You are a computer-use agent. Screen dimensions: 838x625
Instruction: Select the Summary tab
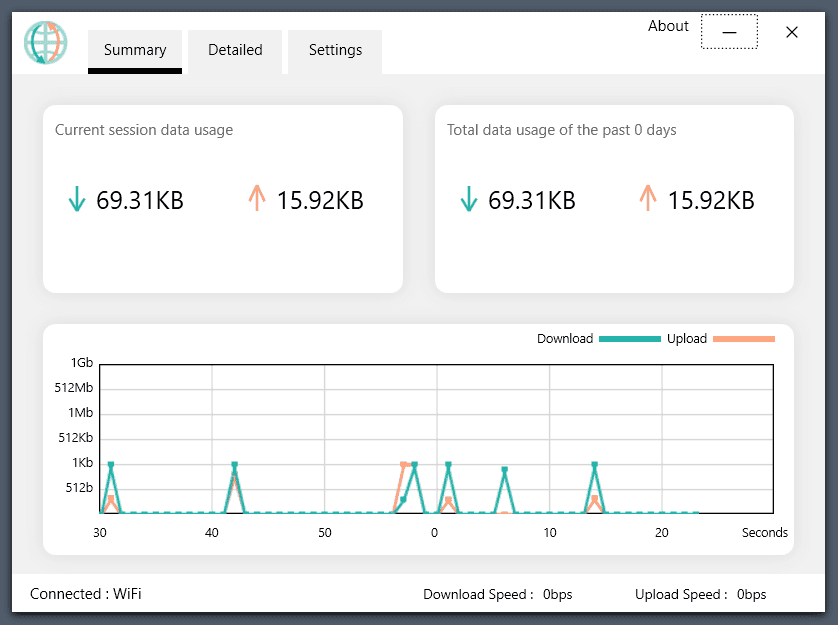134,49
